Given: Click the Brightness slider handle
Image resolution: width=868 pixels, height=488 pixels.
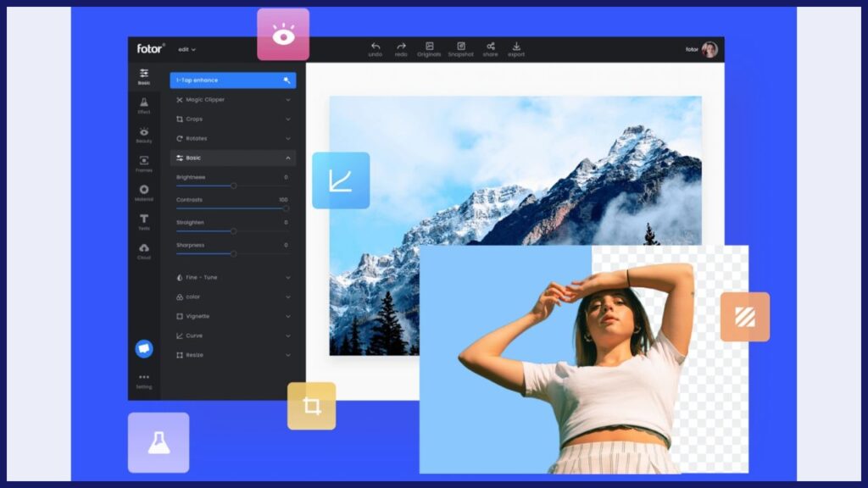Looking at the screenshot, I should pos(233,186).
